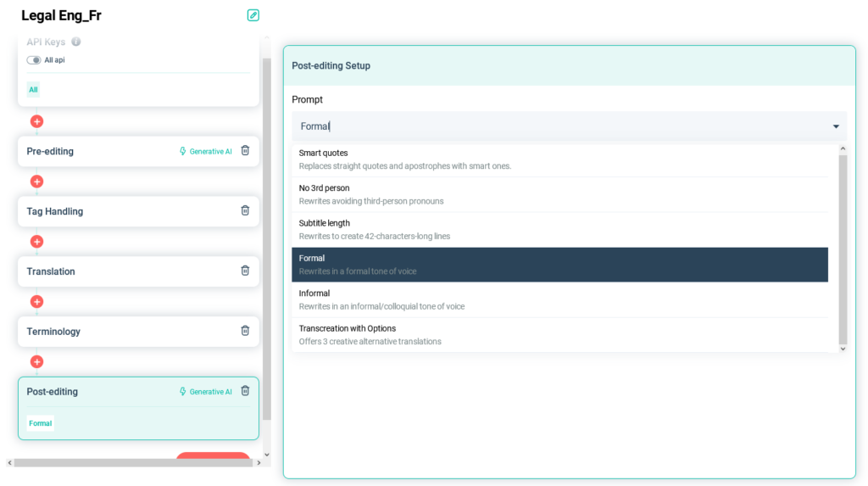
Task: Delete the Terminology step
Action: pos(245,331)
